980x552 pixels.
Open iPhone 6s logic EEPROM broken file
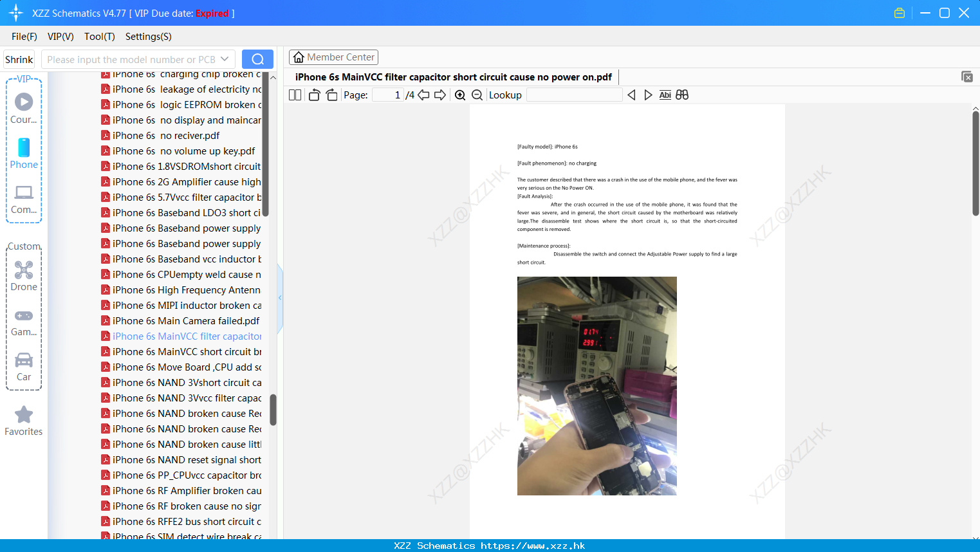pos(181,105)
